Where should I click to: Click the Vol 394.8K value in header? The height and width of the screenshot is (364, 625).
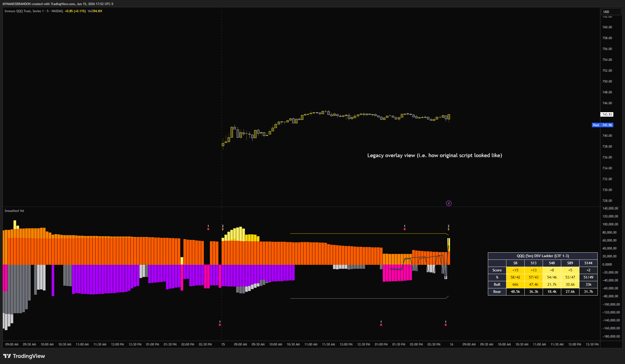coord(95,11)
